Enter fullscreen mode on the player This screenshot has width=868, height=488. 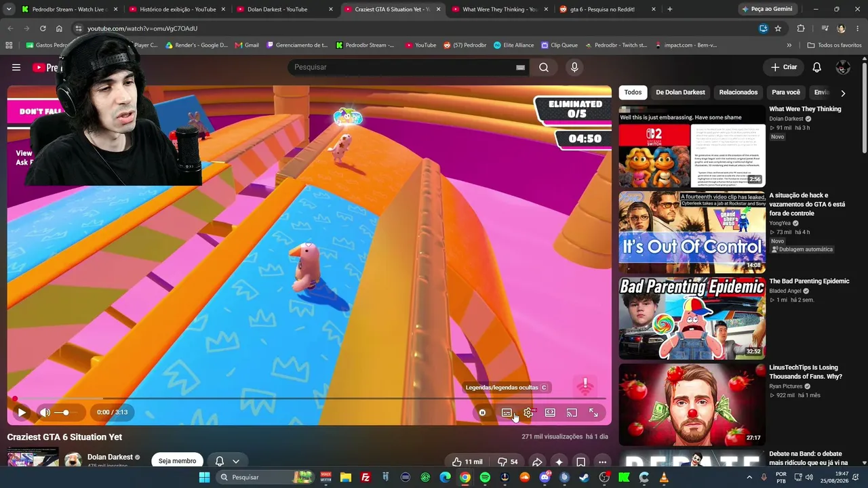pos(593,412)
